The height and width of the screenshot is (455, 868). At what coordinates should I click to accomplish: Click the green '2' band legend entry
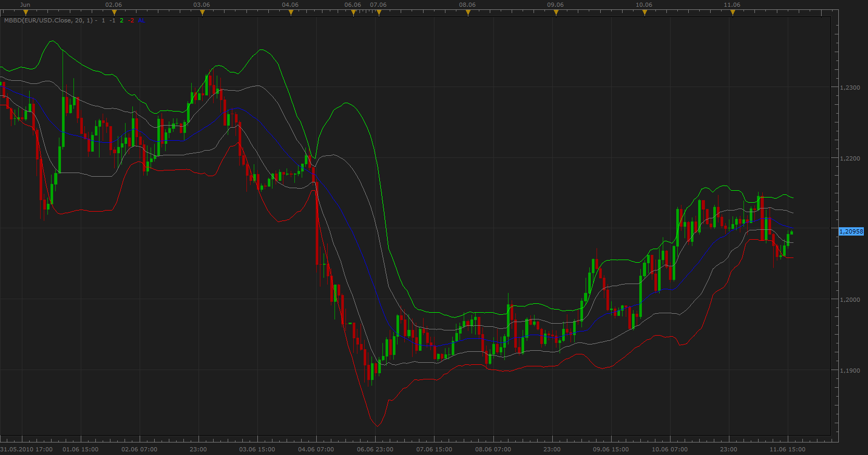tap(122, 20)
